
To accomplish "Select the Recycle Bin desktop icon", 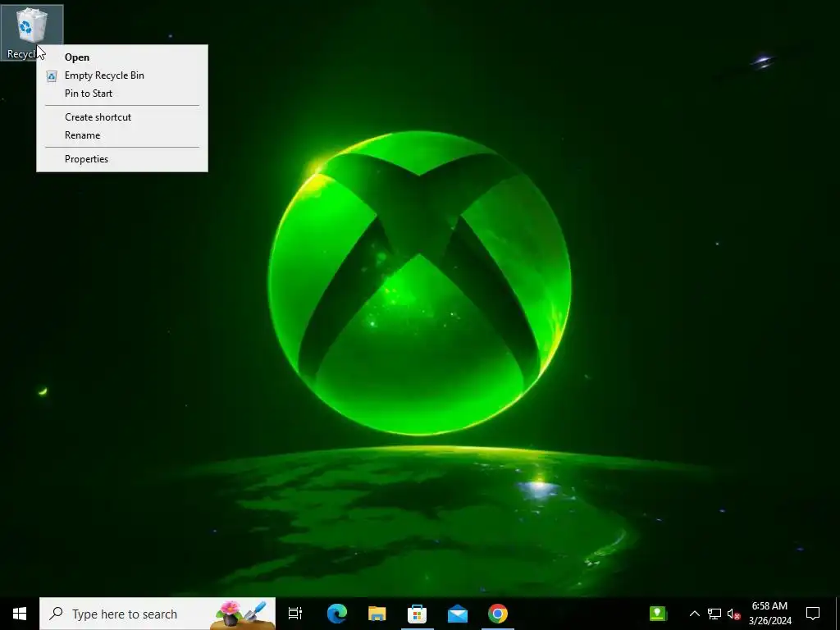I will coord(32,32).
